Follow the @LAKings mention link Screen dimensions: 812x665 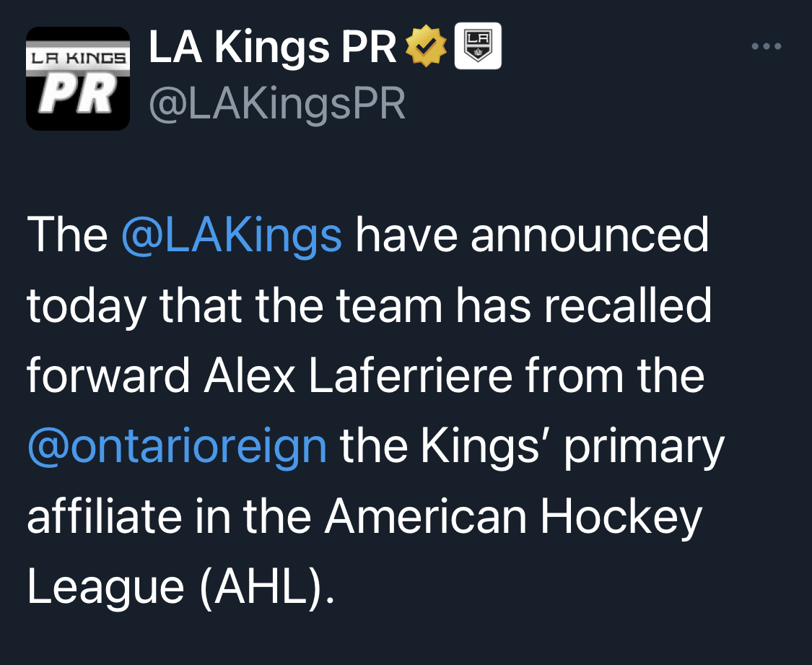[232, 236]
